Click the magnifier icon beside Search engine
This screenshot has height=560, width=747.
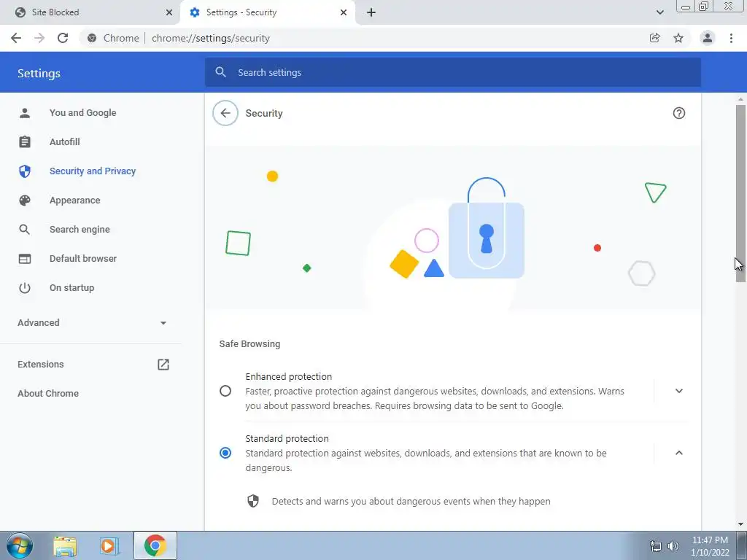tap(25, 230)
